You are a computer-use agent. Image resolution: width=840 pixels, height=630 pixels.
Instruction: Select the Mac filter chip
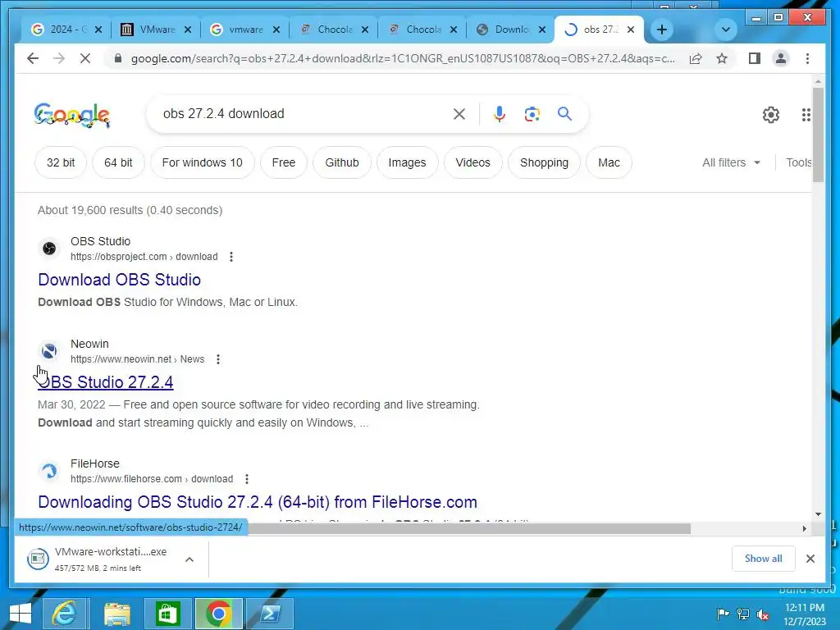click(609, 162)
